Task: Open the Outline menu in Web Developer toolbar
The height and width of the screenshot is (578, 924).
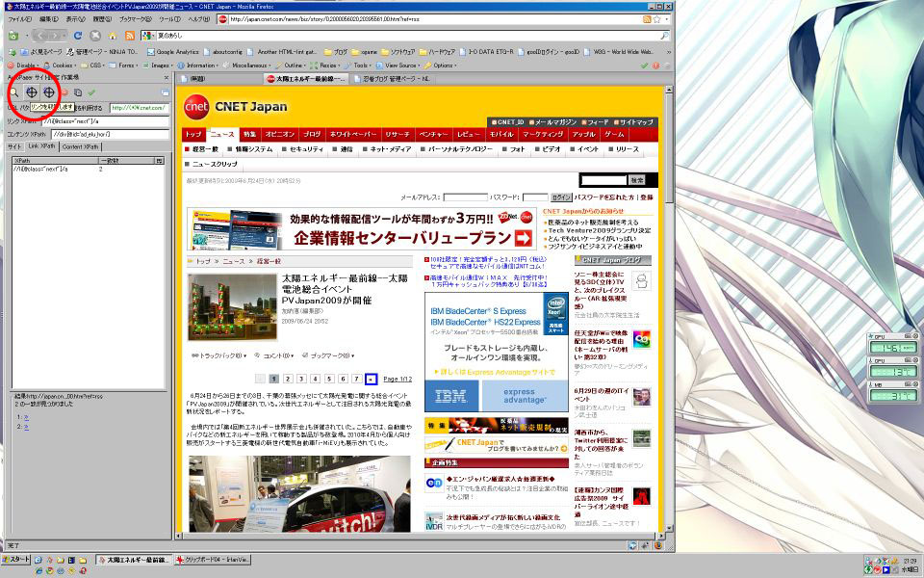Action: click(291, 66)
